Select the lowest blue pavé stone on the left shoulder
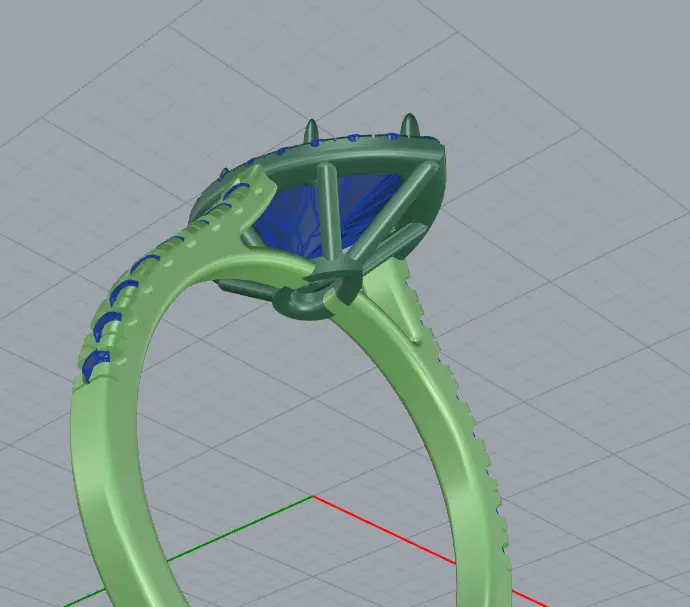690x607 pixels. click(94, 365)
